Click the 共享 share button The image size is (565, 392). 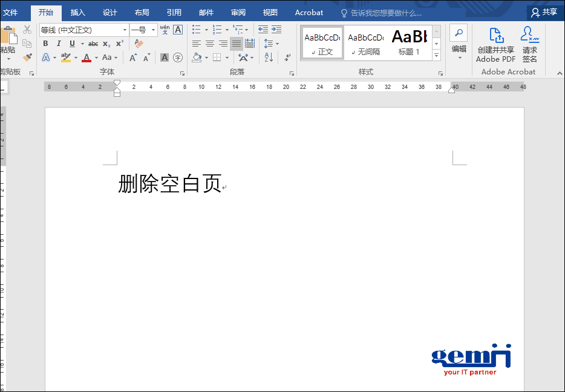coord(544,12)
